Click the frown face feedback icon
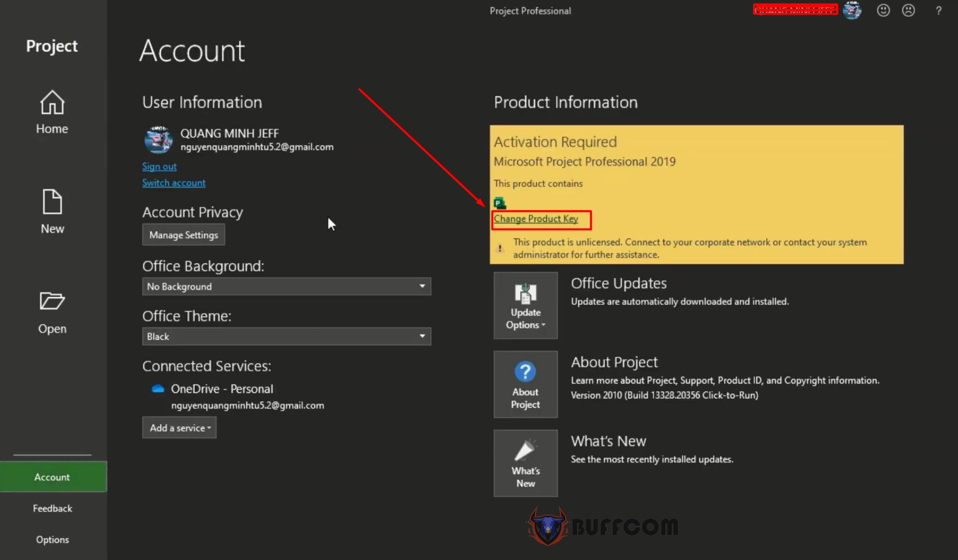This screenshot has height=560, width=958. (x=908, y=10)
